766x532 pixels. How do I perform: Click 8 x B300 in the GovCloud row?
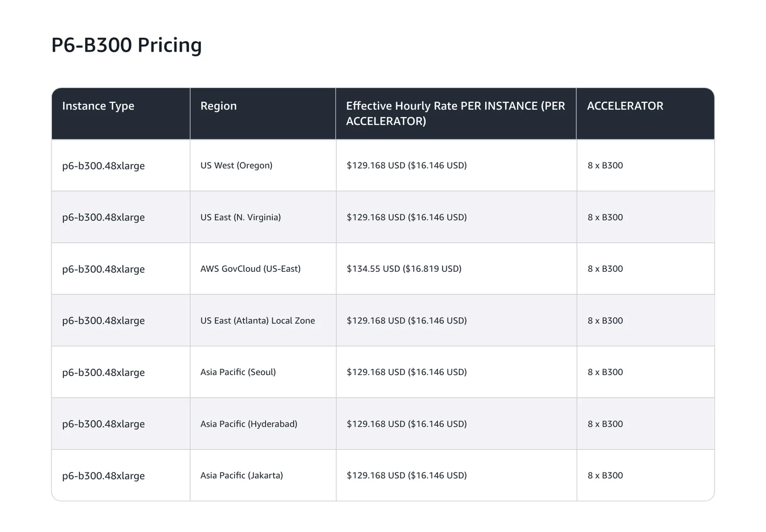[605, 269]
